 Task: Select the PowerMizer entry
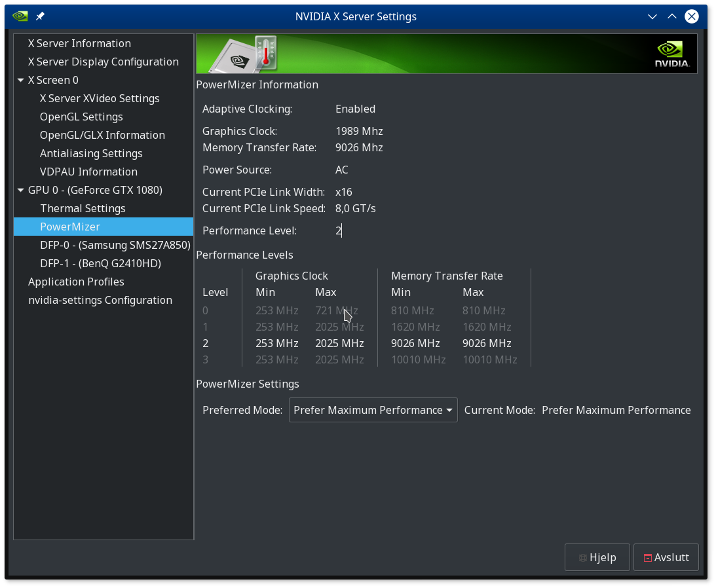pos(104,227)
